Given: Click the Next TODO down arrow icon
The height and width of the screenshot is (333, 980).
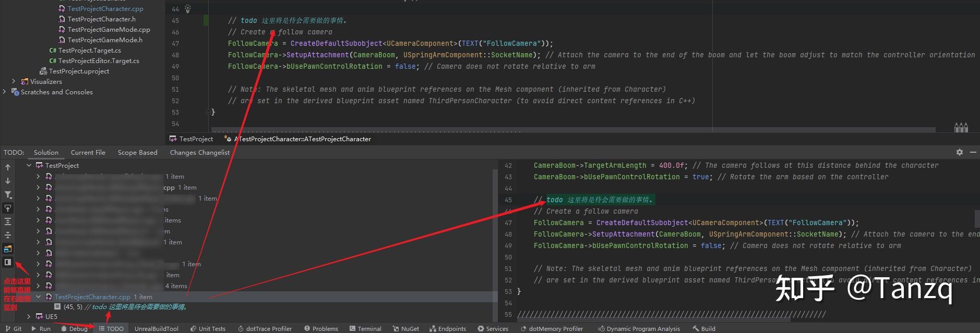Looking at the screenshot, I should tap(8, 181).
